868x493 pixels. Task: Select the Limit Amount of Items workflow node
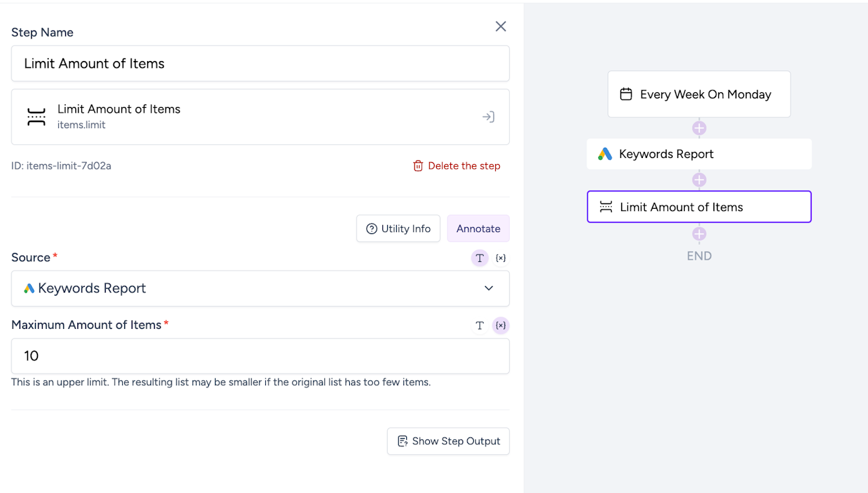[x=698, y=207]
